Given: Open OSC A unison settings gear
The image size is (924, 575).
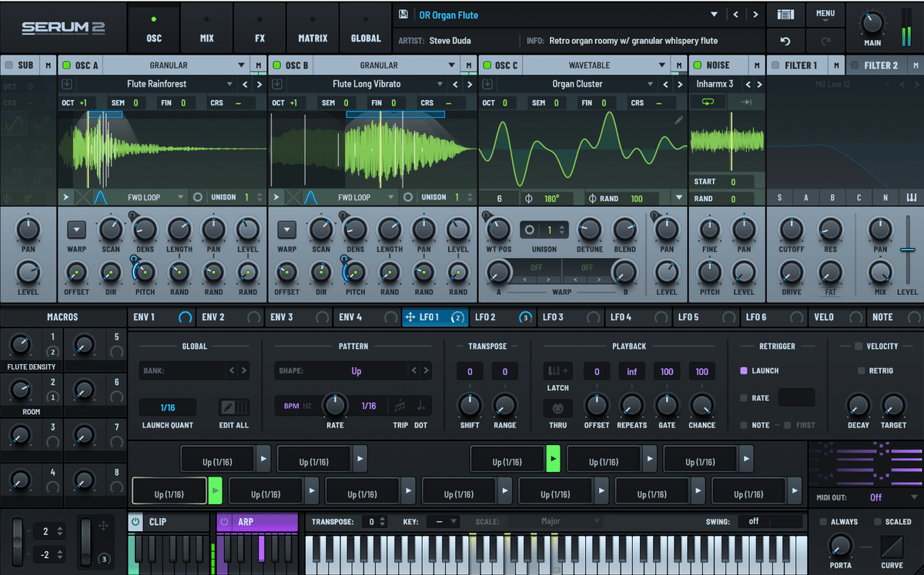Looking at the screenshot, I should tap(198, 197).
